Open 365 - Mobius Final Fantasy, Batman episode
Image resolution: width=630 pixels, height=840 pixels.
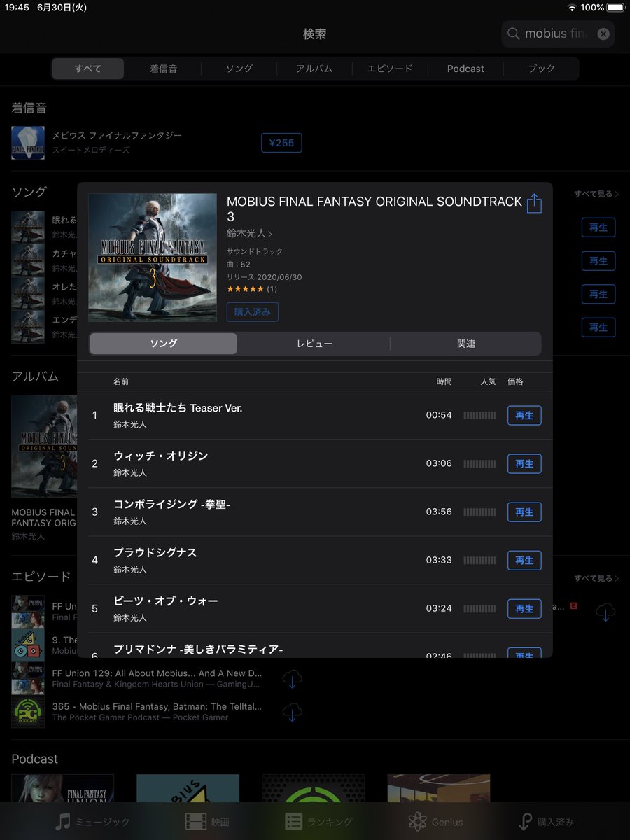(157, 706)
